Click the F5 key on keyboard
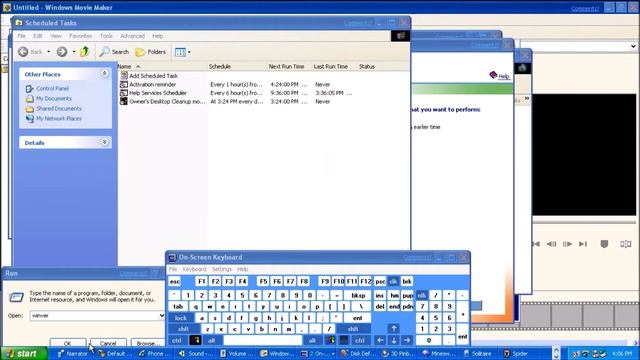Screen dimensions: 640x360 pyautogui.click(x=263, y=281)
